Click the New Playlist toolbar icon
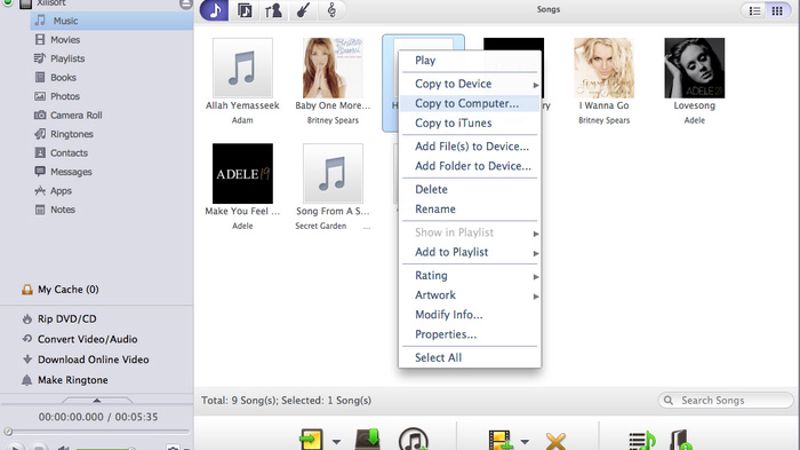800x450 pixels. coord(642,440)
